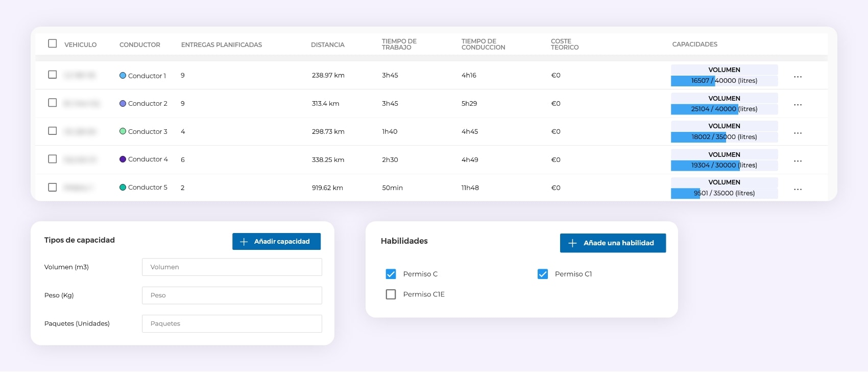Image resolution: width=868 pixels, height=372 pixels.
Task: Toggle the select-all checkbox in table header
Action: (52, 43)
